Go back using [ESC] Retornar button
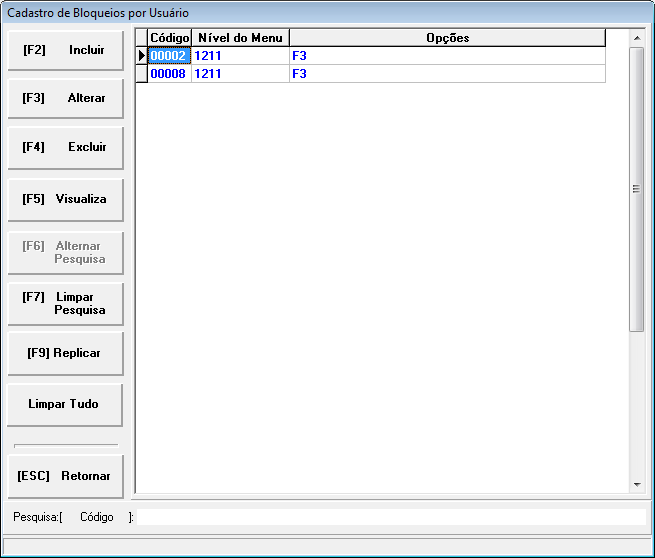This screenshot has width=655, height=558. pyautogui.click(x=65, y=476)
